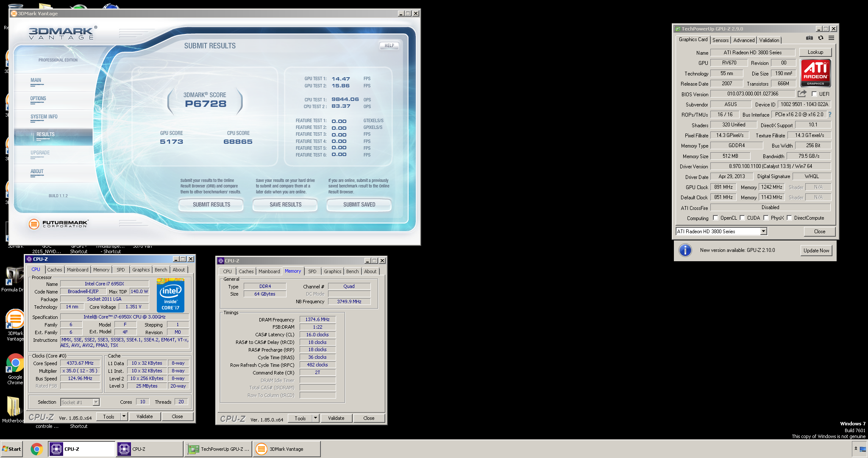Switch to second CPU-Z taskbar item
Image resolution: width=868 pixels, height=458 pixels.
pyautogui.click(x=149, y=449)
